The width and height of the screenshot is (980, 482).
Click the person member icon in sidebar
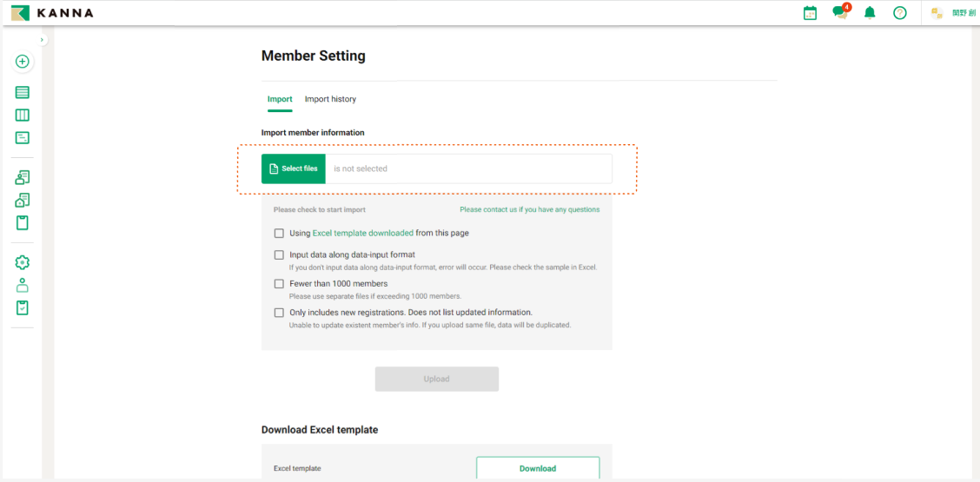coord(23,285)
